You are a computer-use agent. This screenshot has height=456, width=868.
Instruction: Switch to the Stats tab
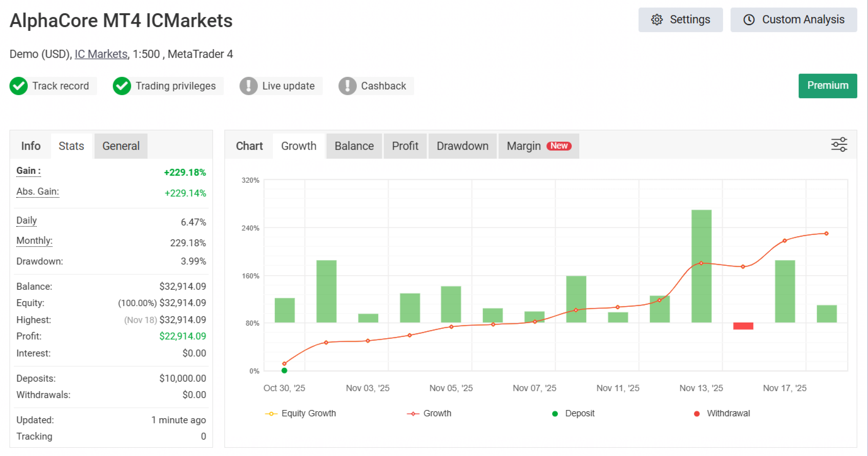(71, 146)
